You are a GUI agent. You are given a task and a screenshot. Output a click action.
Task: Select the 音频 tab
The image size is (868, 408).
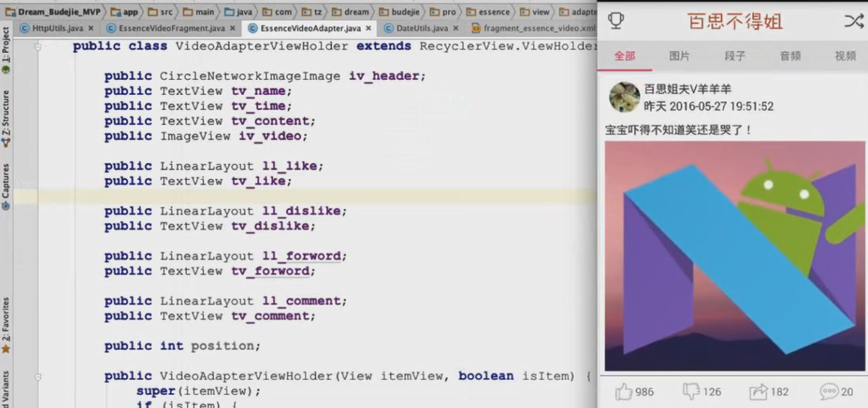click(790, 56)
